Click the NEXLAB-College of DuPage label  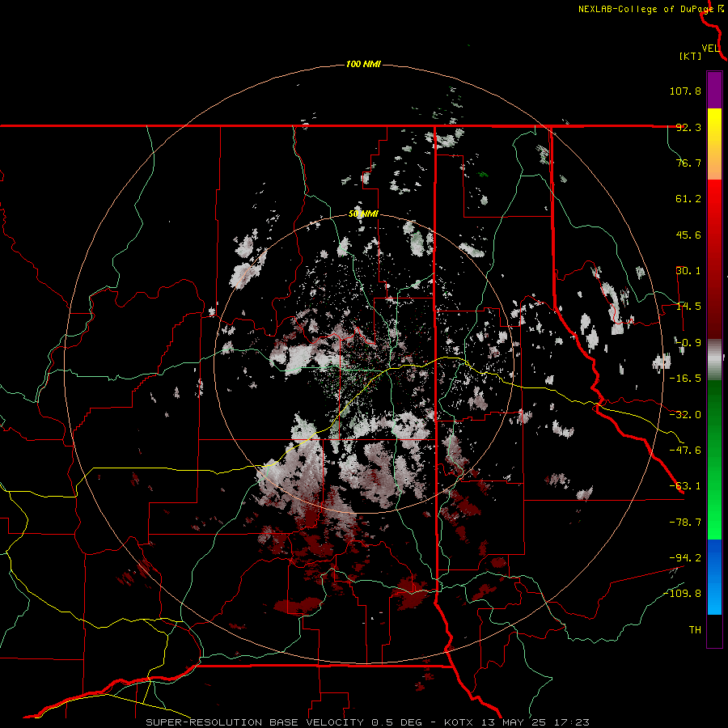(645, 9)
